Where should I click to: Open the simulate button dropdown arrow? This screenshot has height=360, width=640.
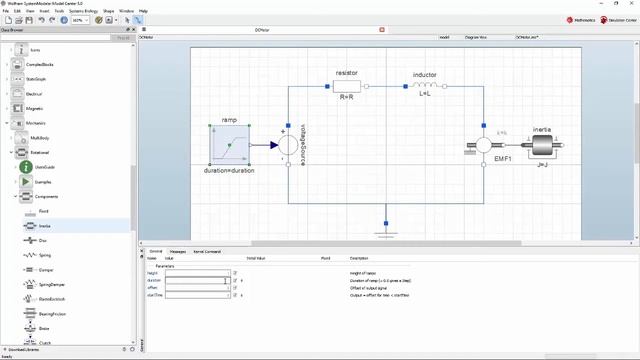116,20
